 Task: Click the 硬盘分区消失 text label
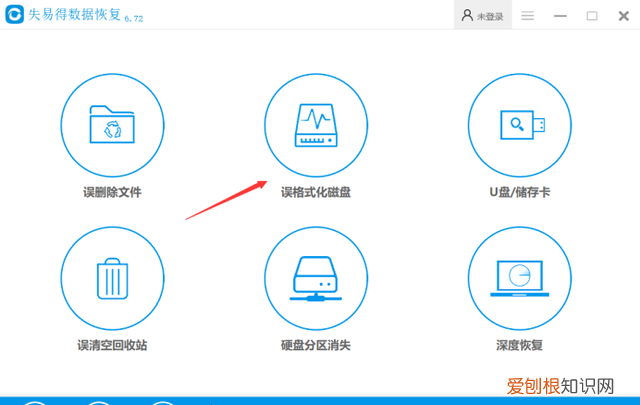click(316, 345)
